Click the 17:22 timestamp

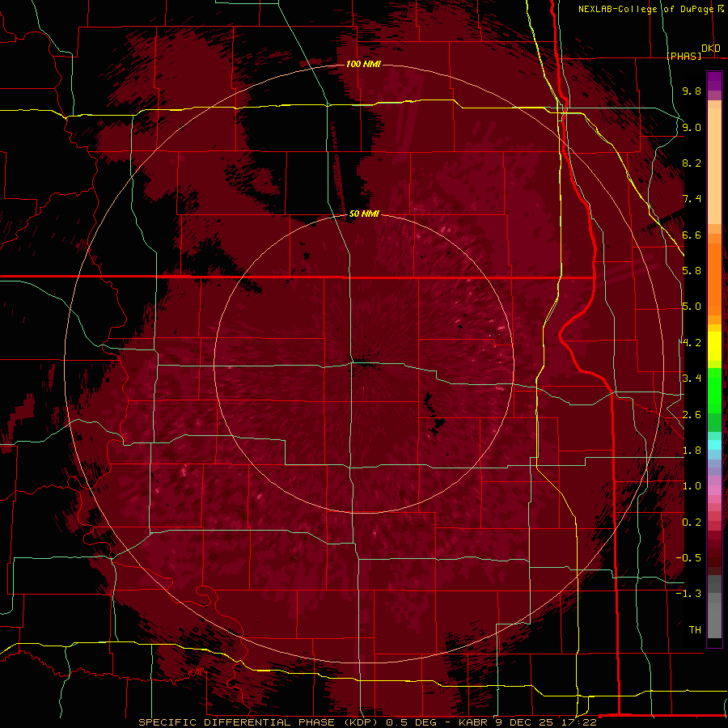[578, 722]
